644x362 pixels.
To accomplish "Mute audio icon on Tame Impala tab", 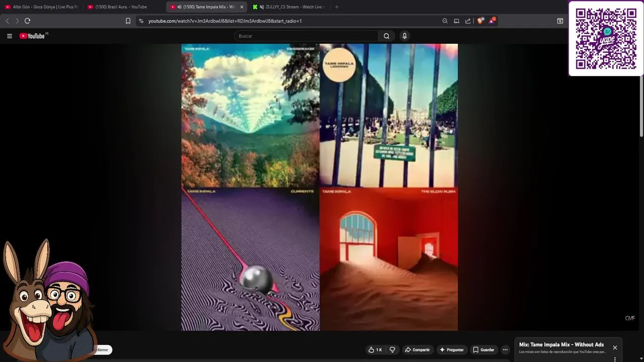I will [180, 7].
